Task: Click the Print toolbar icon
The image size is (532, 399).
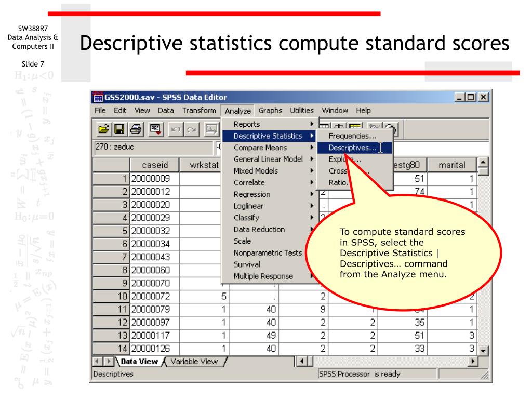Action: (x=136, y=129)
